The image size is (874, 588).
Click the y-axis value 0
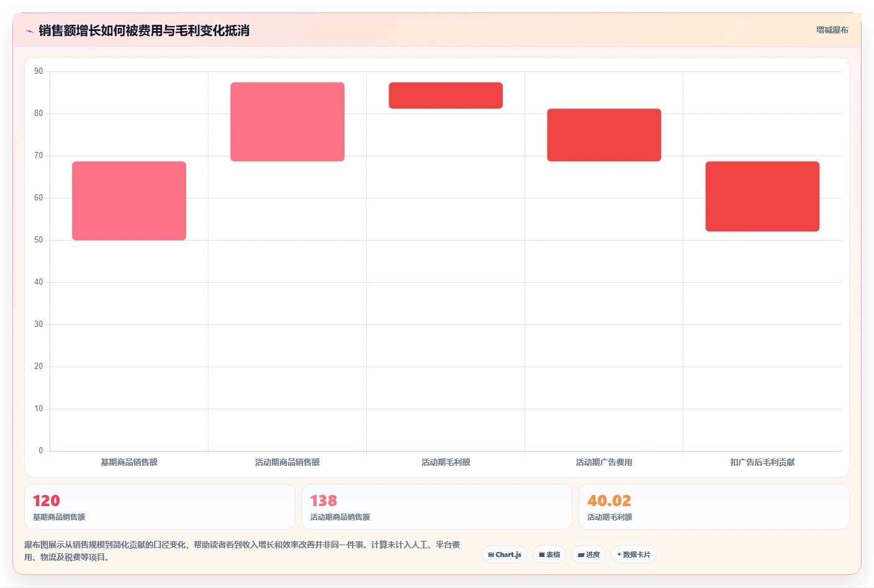[41, 451]
